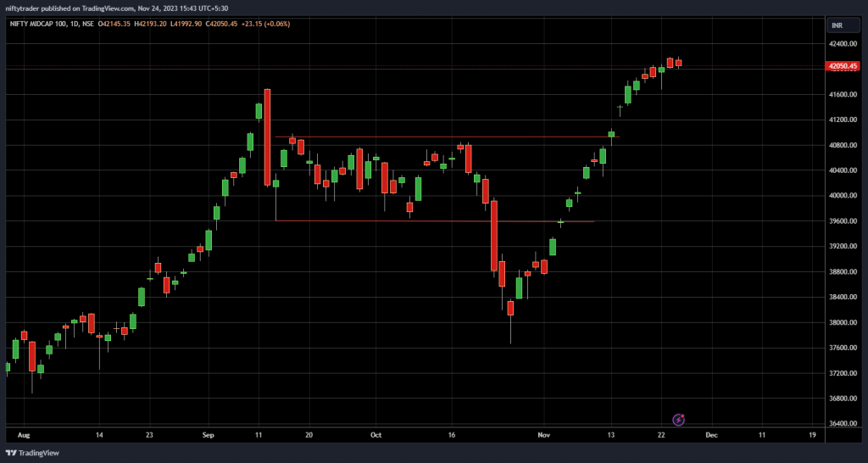
Task: Click the 40400.00 price axis label
Action: click(x=843, y=170)
